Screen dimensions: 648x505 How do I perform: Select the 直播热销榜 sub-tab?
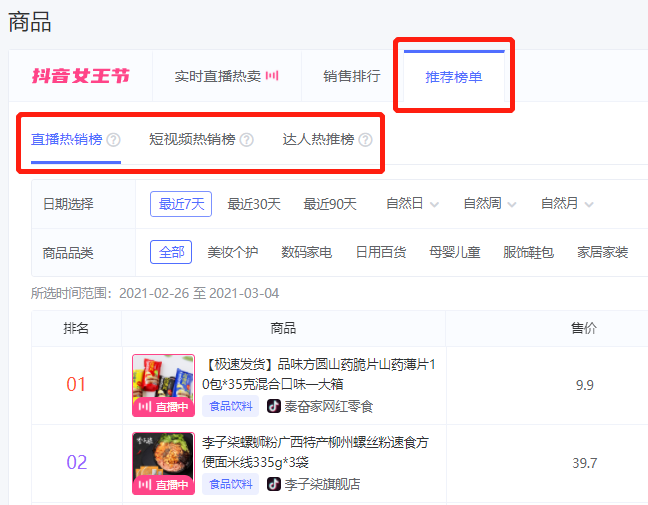pos(67,139)
